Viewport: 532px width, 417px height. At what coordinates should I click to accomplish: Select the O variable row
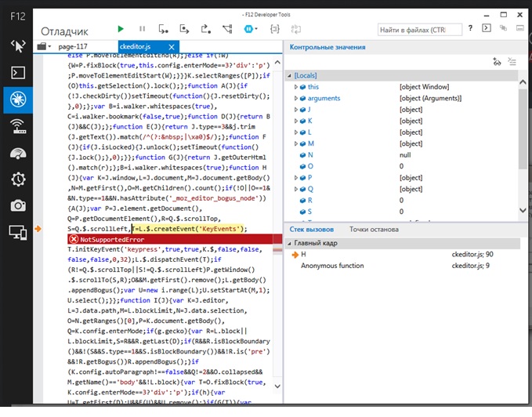(x=402, y=166)
